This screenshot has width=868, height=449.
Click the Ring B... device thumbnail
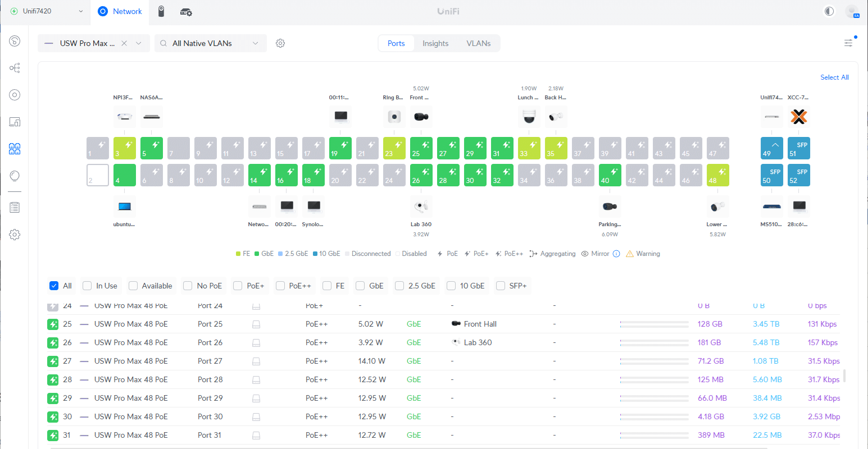(394, 117)
